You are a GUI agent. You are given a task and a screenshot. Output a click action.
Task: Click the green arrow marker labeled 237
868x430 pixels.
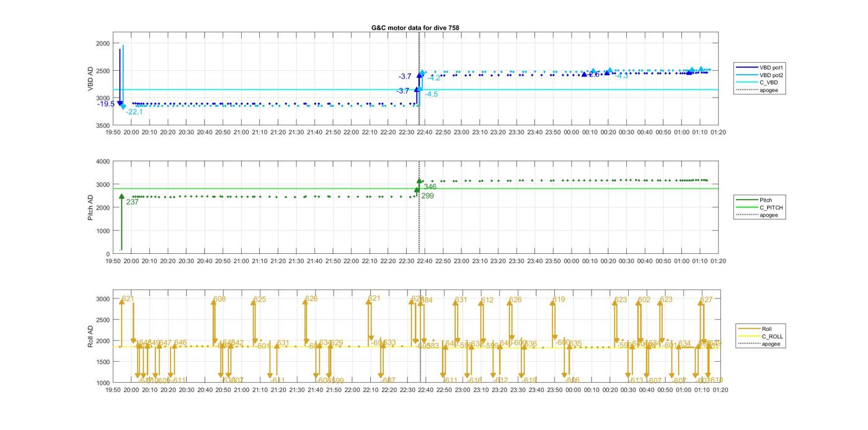[122, 197]
